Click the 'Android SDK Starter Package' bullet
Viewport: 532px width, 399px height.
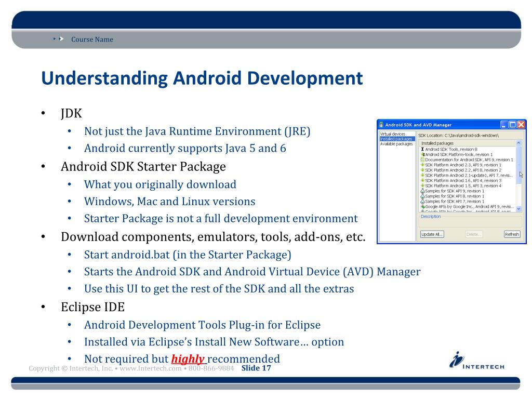pos(143,167)
